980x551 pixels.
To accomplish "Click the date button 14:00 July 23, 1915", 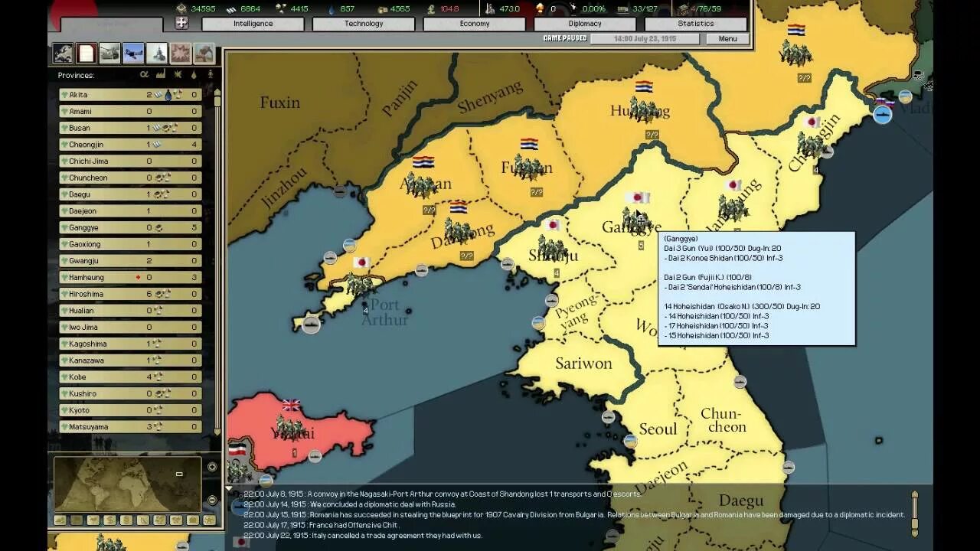I will 644,38.
